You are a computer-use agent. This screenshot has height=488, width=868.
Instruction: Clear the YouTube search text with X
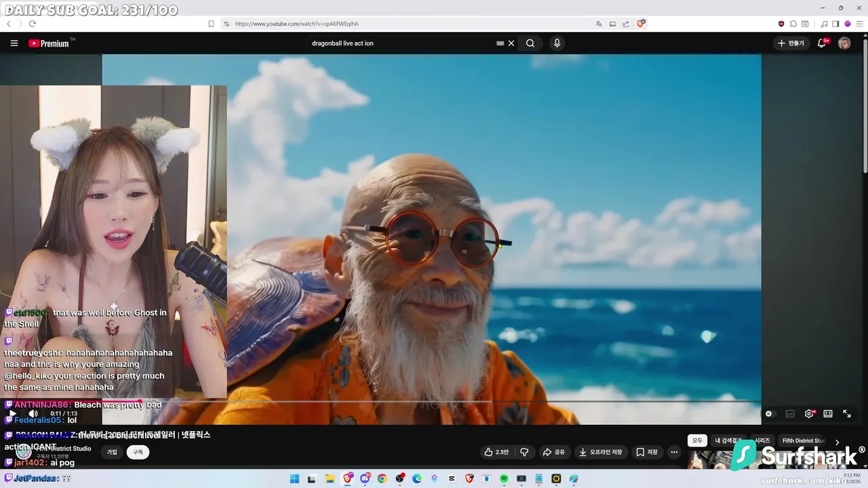pos(511,43)
